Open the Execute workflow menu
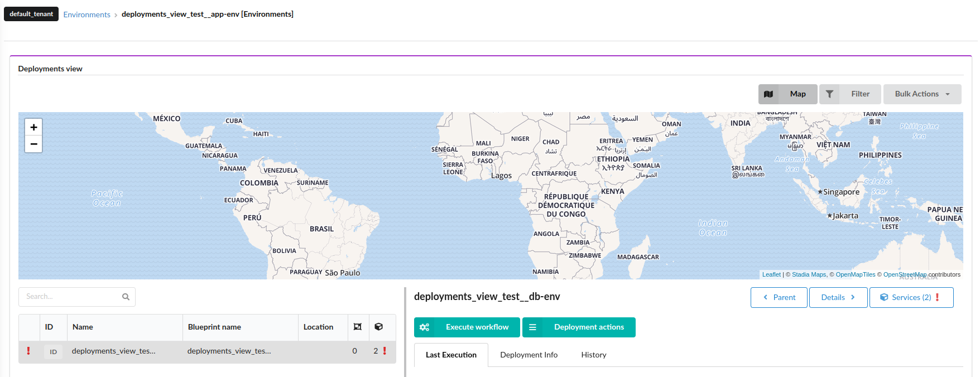Image resolution: width=980 pixels, height=377 pixels. click(x=467, y=327)
